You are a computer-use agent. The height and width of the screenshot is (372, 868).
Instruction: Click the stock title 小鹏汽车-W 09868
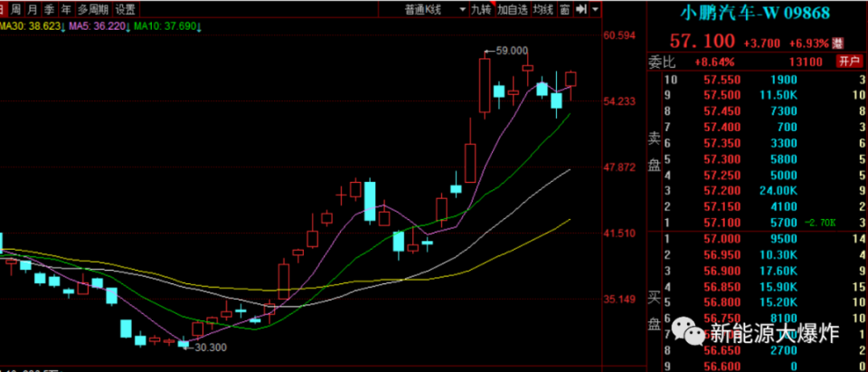pos(756,13)
